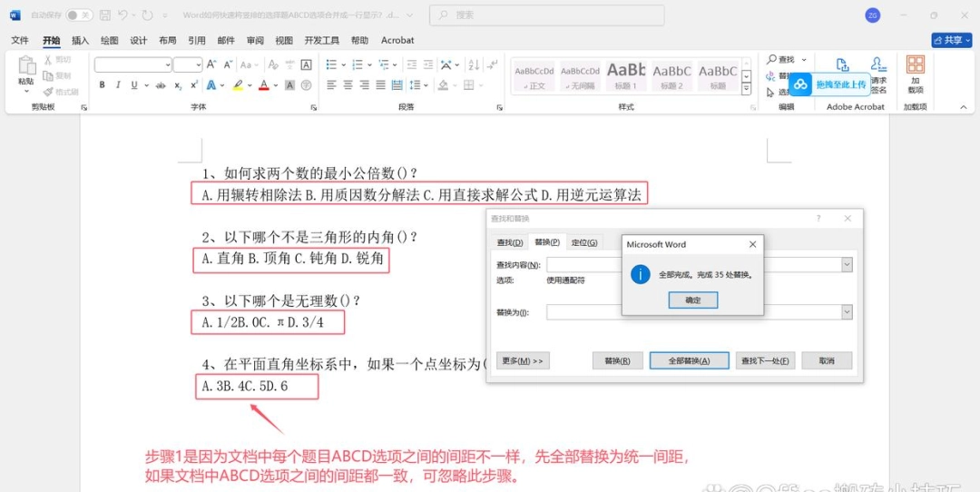
Task: Sort the selected text
Action: pyautogui.click(x=474, y=64)
